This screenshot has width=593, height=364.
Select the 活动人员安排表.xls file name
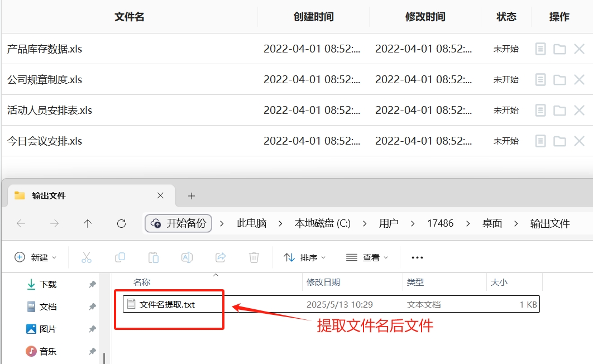[50, 111]
